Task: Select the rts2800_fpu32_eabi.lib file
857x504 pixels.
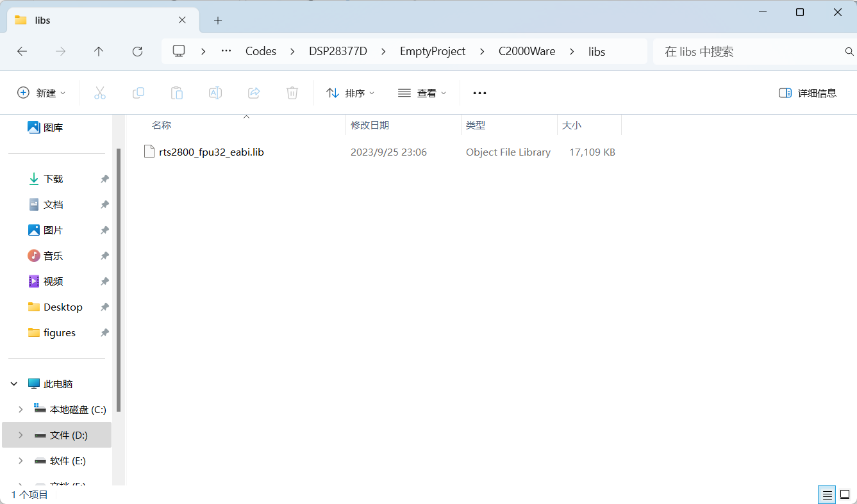Action: (x=211, y=152)
